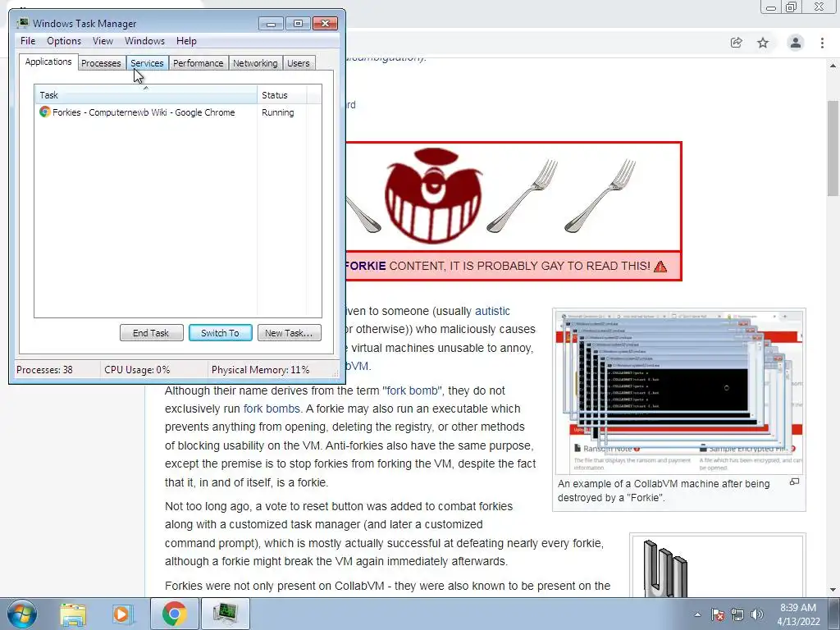Switch to Google Chrome on the taskbar

[x=175, y=614]
